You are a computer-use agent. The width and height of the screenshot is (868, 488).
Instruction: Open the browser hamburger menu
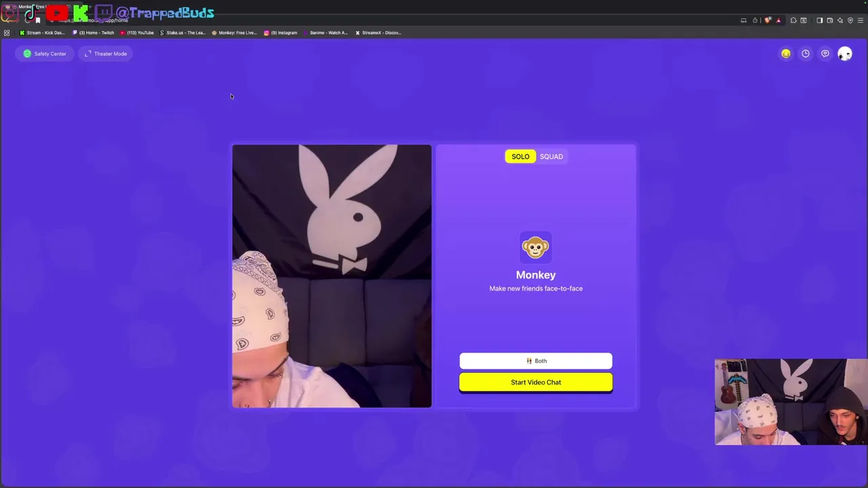point(861,20)
